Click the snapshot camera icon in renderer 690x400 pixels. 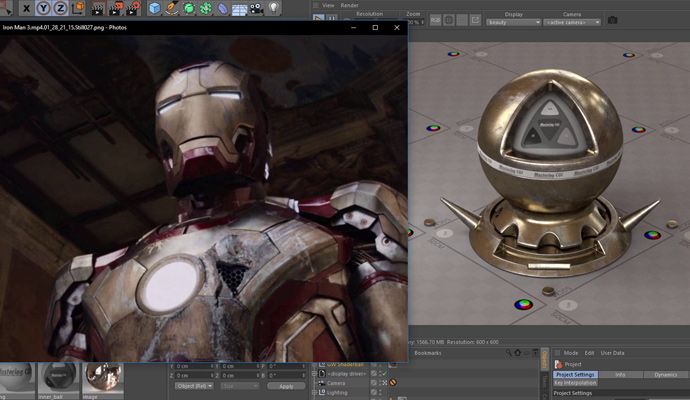coord(612,20)
